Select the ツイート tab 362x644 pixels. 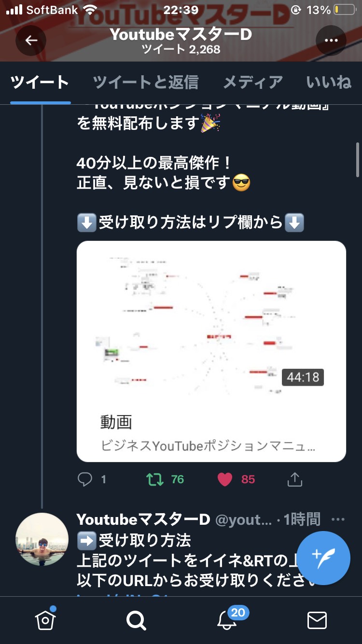pos(40,82)
